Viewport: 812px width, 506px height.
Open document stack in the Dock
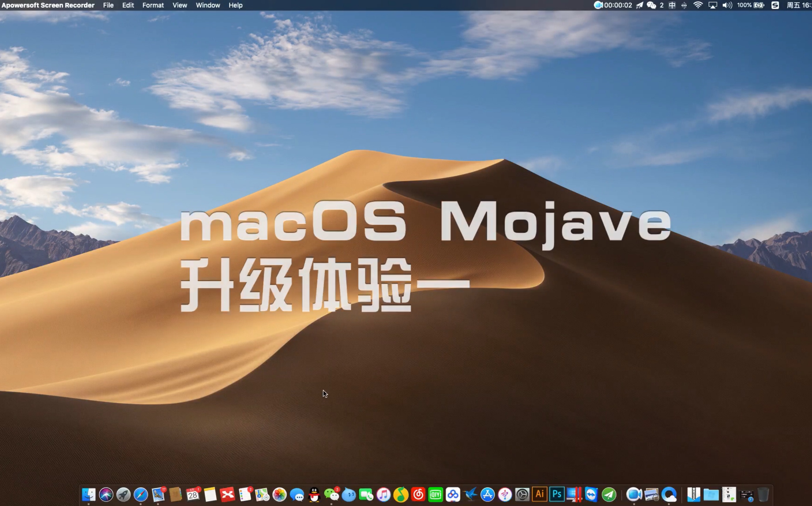pyautogui.click(x=729, y=494)
